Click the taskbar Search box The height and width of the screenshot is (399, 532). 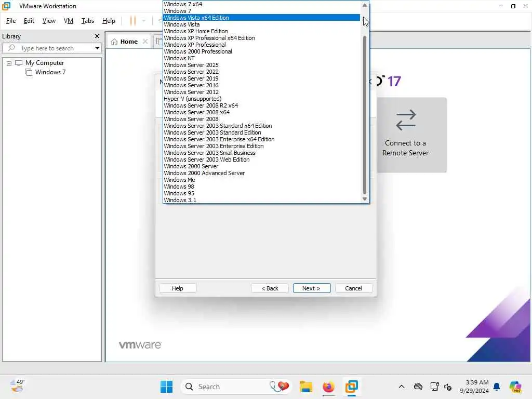[x=236, y=387]
